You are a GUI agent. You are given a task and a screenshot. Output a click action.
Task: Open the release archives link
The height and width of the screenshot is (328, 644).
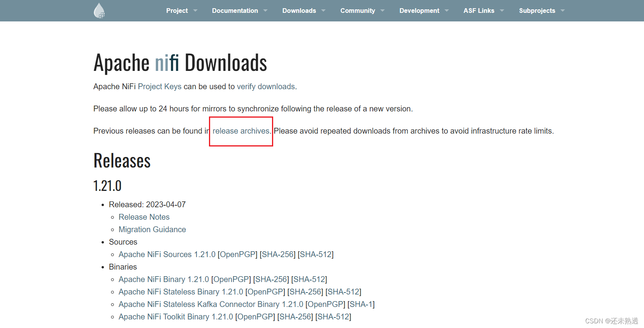point(241,131)
